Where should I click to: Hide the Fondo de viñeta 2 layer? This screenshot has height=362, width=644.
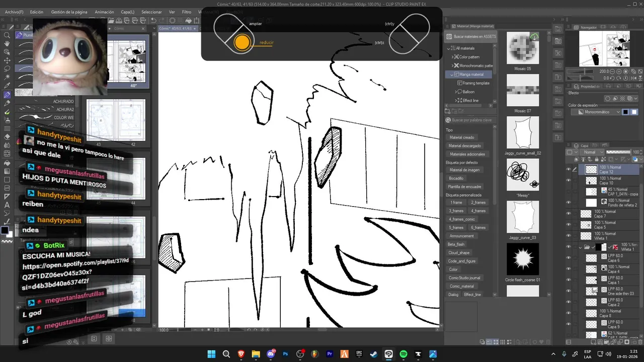(568, 203)
